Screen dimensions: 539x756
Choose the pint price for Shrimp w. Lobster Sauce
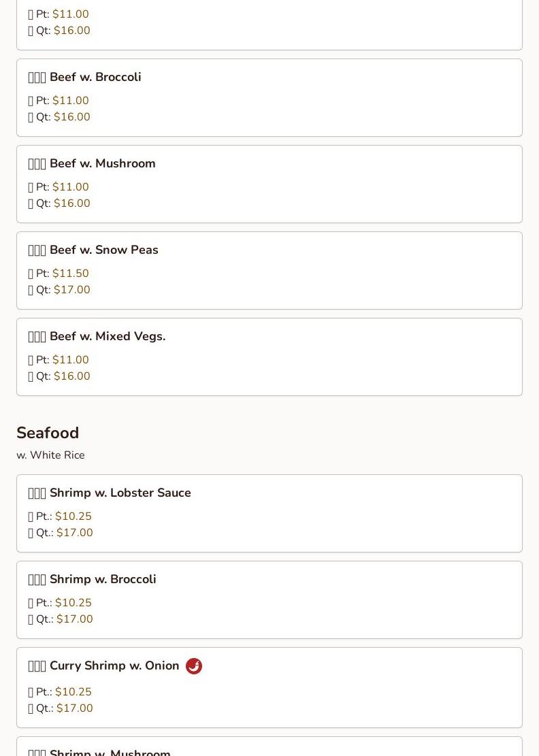(x=73, y=516)
